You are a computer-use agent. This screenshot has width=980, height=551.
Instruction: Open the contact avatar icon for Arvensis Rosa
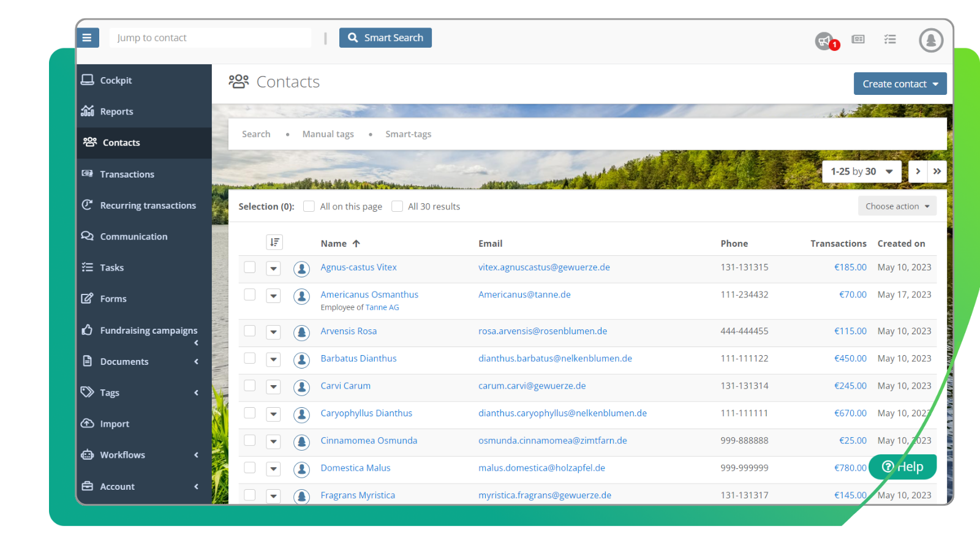click(x=301, y=332)
